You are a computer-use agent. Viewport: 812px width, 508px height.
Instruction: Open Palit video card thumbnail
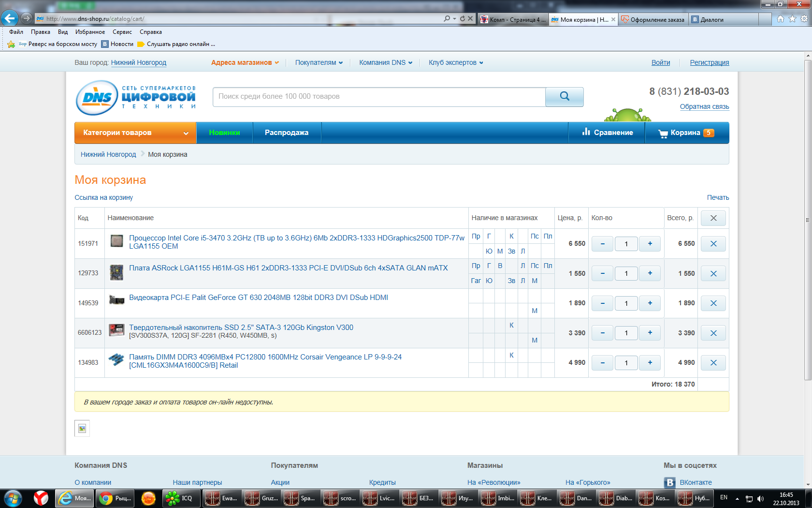tap(116, 300)
